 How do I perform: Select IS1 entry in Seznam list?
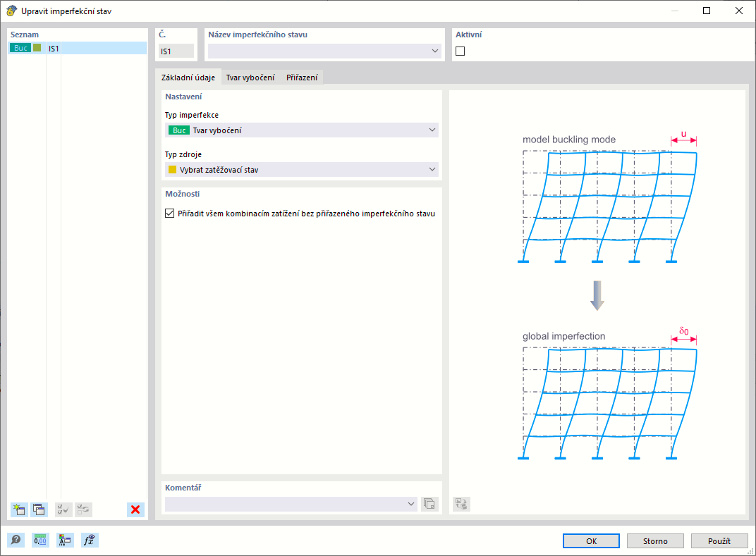(x=78, y=48)
